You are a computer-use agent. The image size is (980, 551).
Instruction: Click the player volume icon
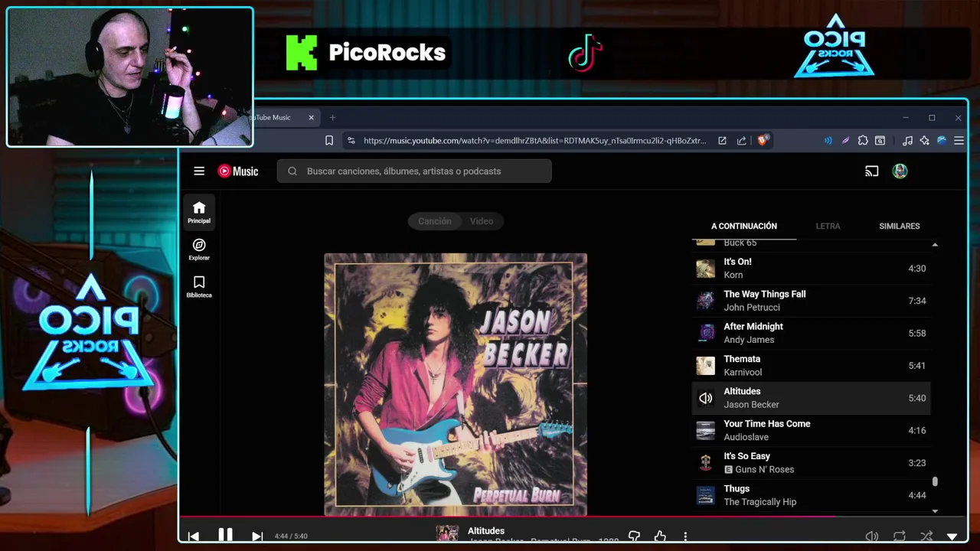pyautogui.click(x=871, y=536)
